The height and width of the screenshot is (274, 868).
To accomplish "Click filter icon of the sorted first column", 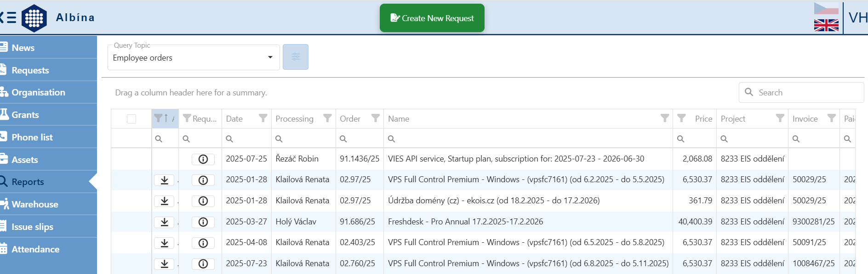I will point(158,118).
